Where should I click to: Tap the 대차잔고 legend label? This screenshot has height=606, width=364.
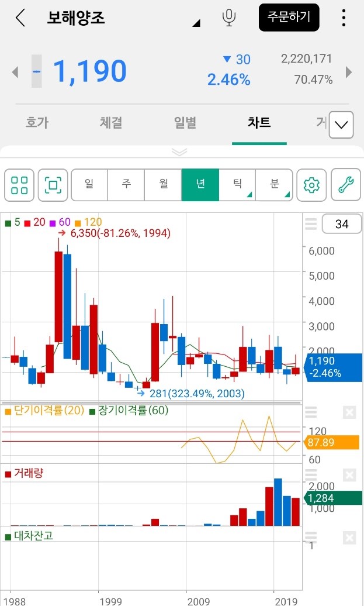coord(29,536)
